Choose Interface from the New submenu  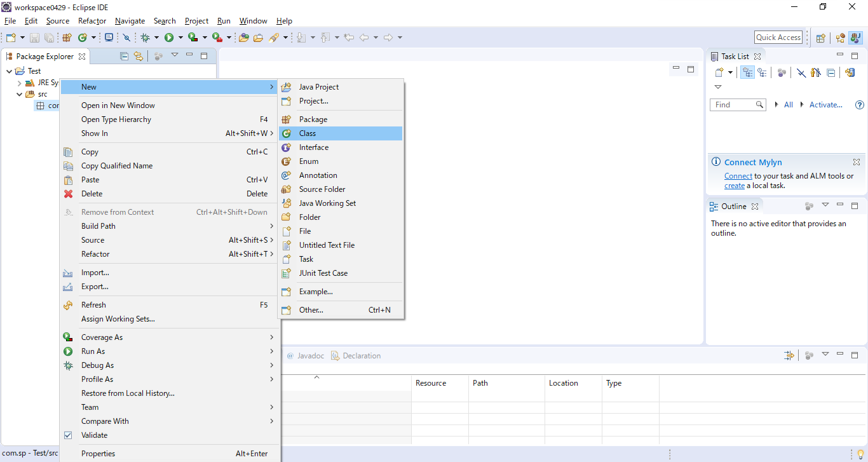341,147
